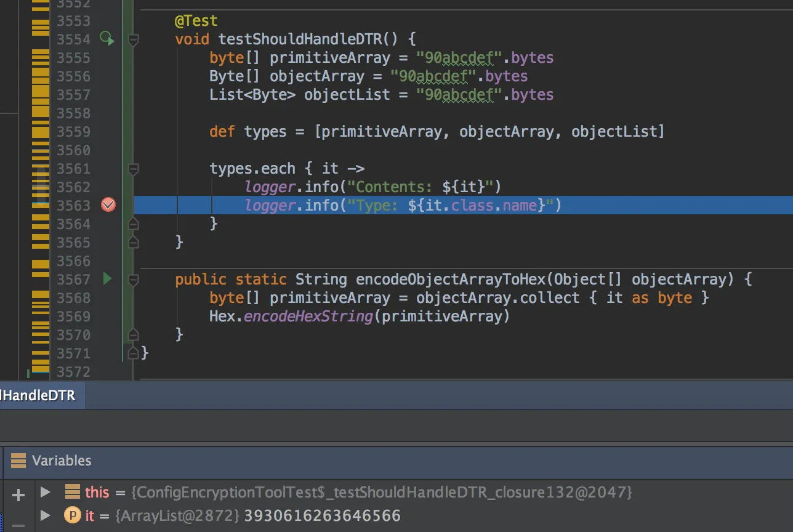The height and width of the screenshot is (532, 793).
Task: Click the icon beside the 'this' variable
Action: [x=73, y=491]
